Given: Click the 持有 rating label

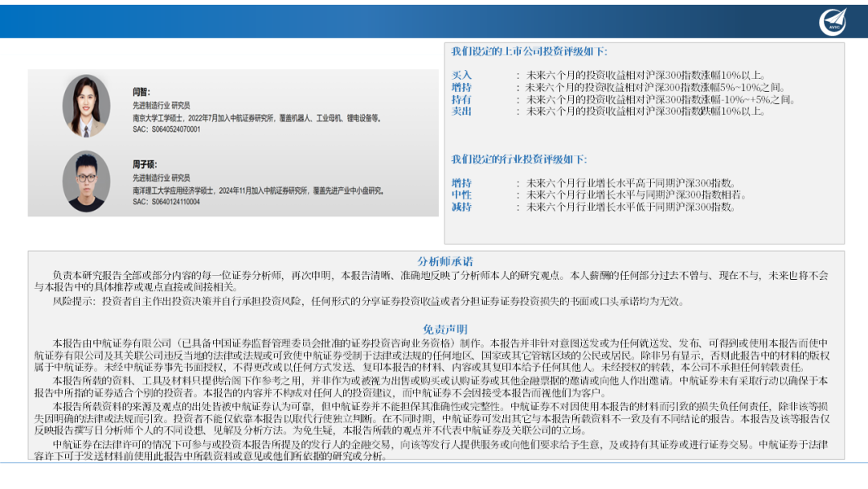Looking at the screenshot, I should point(461,100).
